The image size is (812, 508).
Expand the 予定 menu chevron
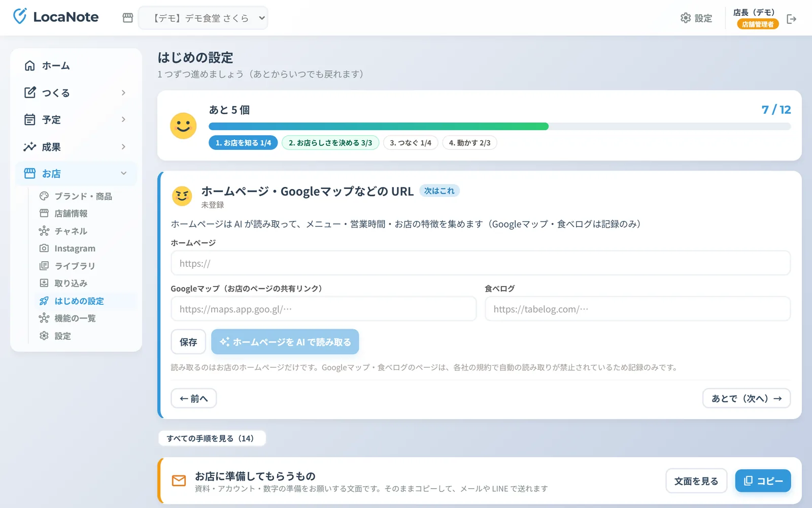123,119
